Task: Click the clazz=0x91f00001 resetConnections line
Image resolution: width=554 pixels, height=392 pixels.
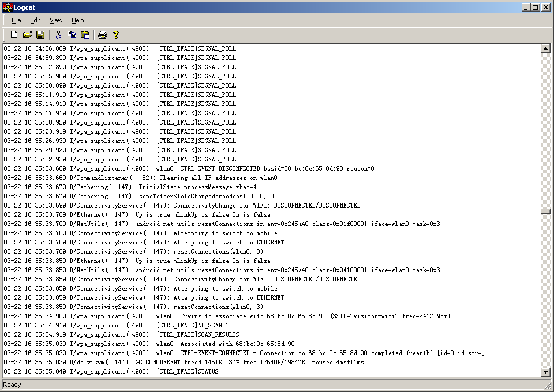Action: tap(222, 224)
